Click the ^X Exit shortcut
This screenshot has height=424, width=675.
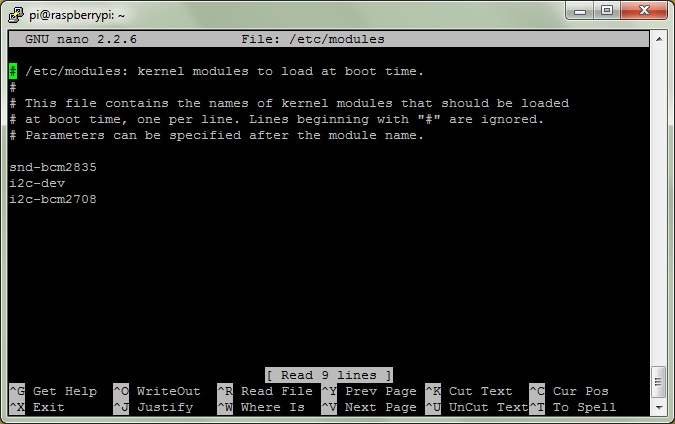point(37,407)
